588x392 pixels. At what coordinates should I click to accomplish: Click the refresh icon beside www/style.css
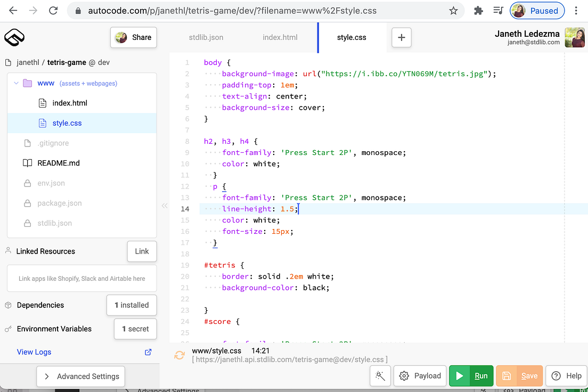point(179,355)
